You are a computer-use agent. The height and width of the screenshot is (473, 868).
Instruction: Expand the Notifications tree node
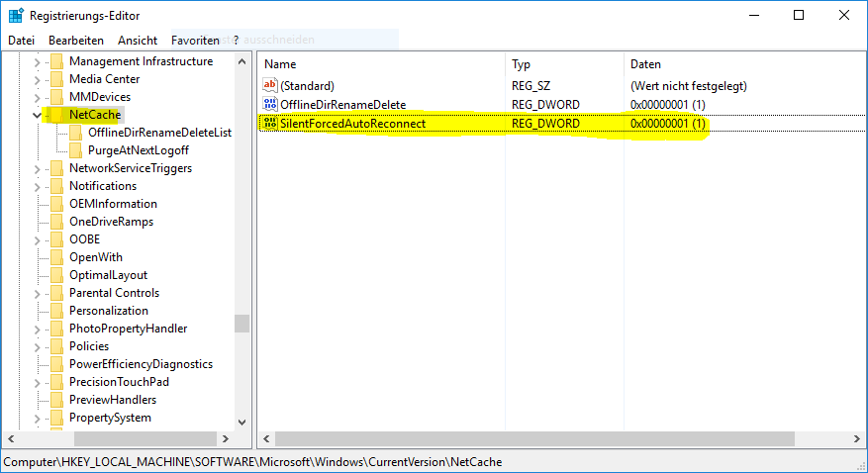37,186
